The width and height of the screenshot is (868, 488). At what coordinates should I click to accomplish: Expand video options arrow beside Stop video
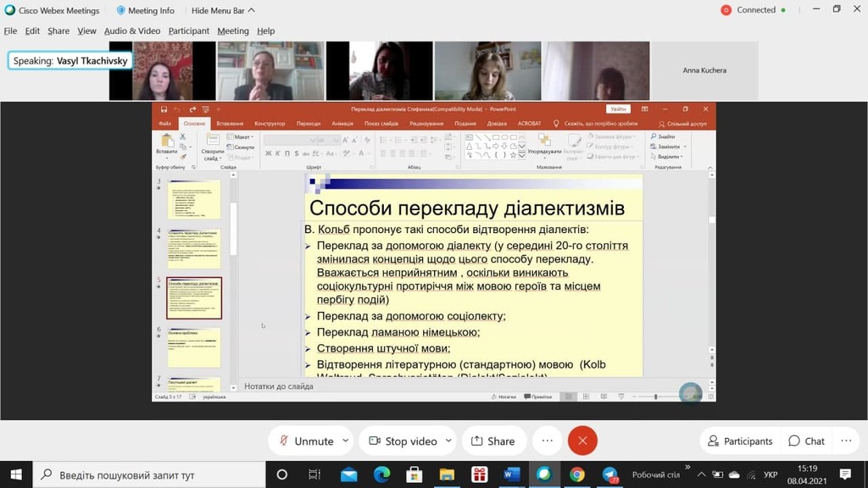tap(448, 441)
